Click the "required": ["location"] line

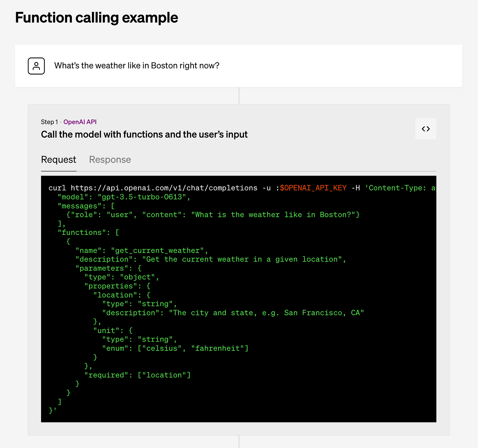[x=138, y=375]
